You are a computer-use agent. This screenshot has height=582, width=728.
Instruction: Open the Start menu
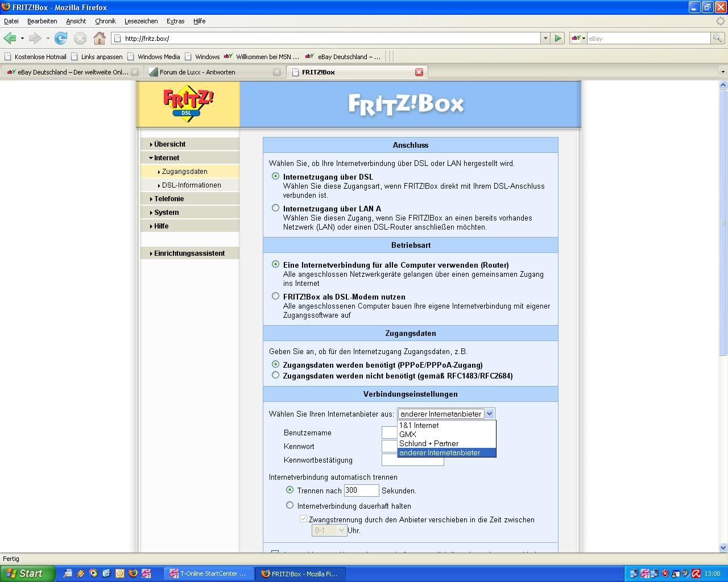[x=28, y=573]
